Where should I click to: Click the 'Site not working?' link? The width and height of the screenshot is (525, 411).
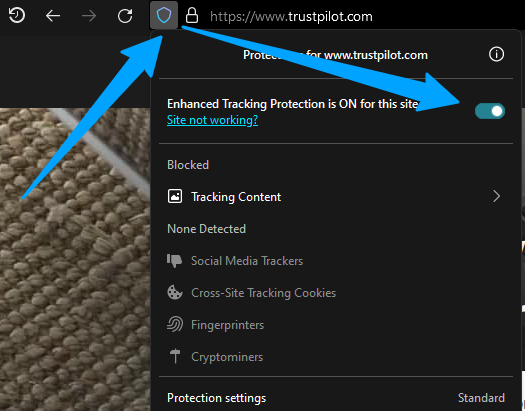tap(212, 120)
